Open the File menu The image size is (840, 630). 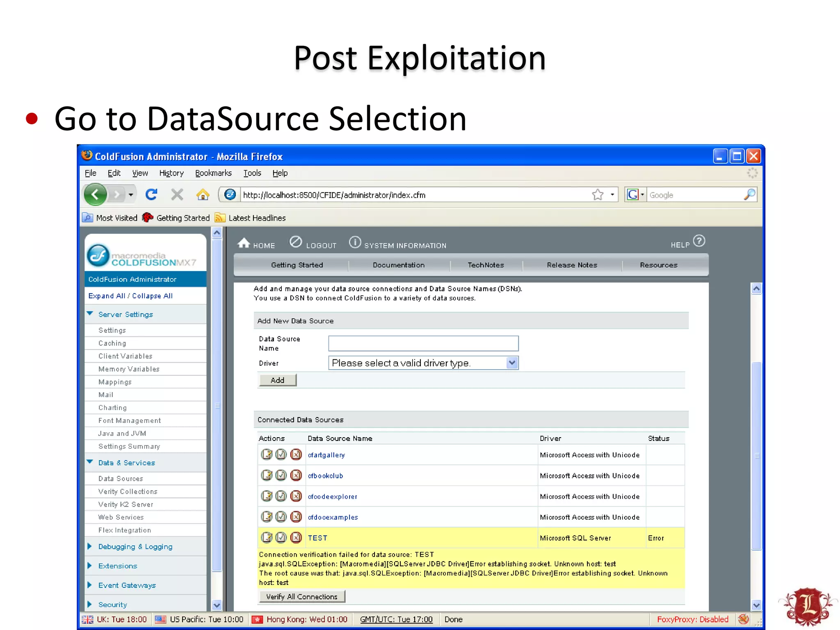[90, 173]
